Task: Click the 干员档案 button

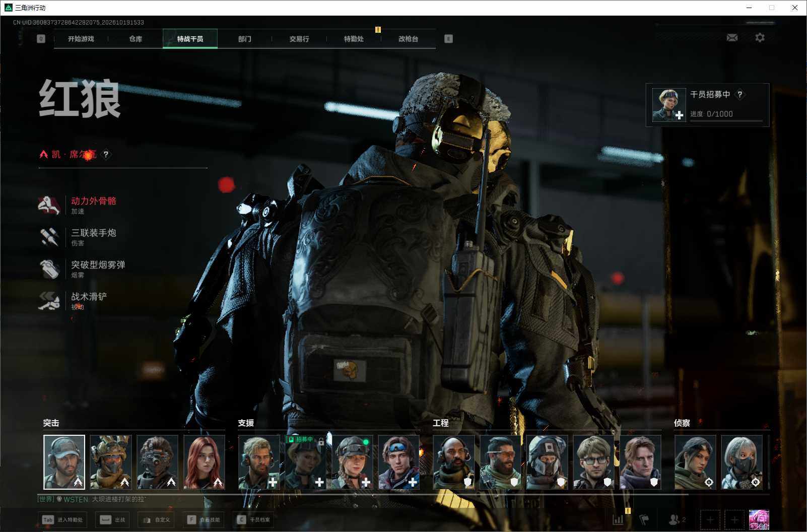Action: coord(254,519)
